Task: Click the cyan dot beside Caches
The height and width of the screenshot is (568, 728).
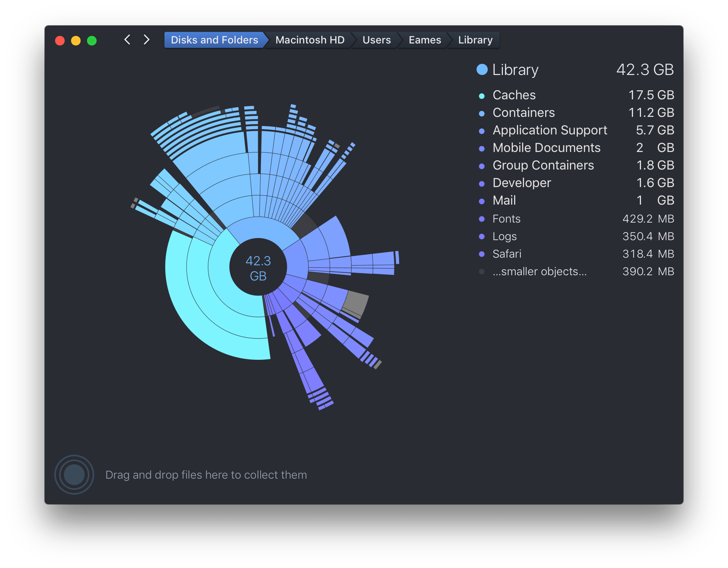Action: click(x=482, y=96)
